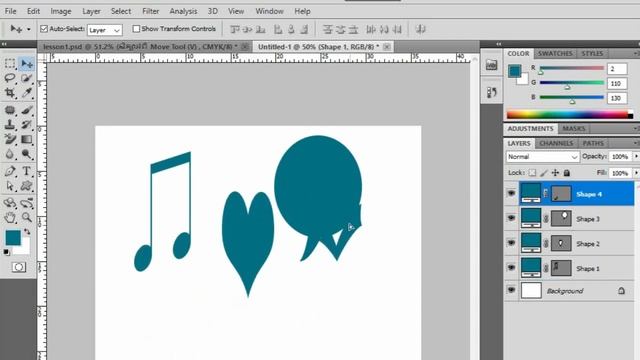Switch to the Paths tab
The width and height of the screenshot is (640, 360).
tap(593, 143)
